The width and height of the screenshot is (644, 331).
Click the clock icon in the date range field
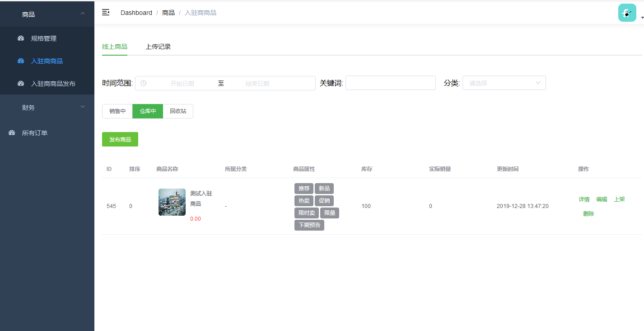(x=143, y=83)
